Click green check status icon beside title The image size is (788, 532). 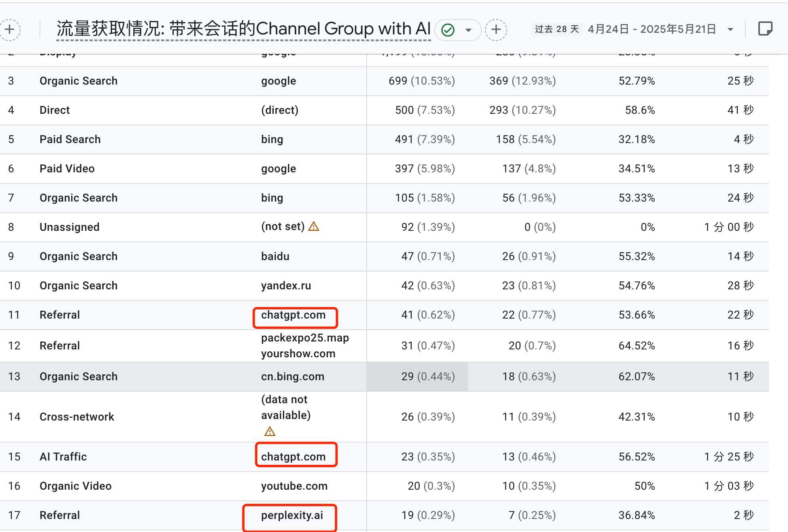click(x=448, y=30)
